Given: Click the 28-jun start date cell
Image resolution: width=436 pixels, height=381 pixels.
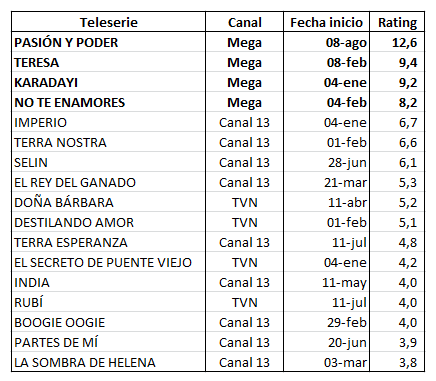Looking at the screenshot, I should click(326, 162).
